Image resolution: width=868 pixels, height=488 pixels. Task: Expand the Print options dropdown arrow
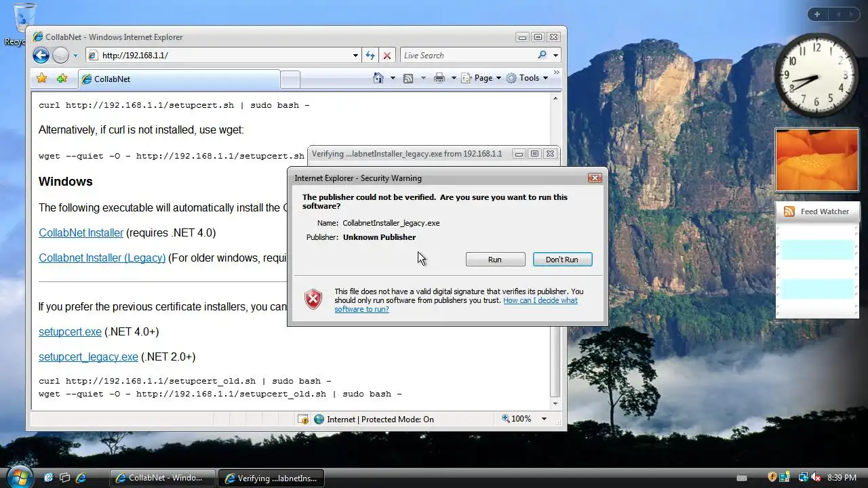tap(454, 78)
